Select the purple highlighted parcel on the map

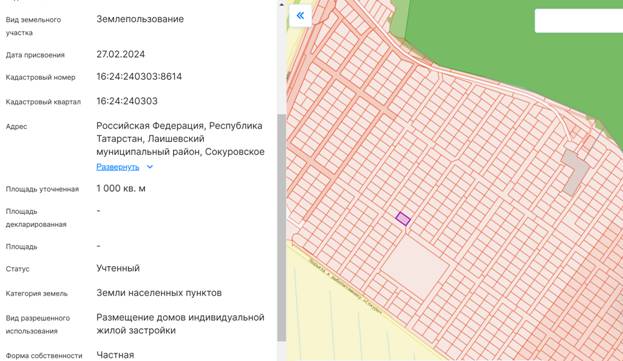click(403, 219)
